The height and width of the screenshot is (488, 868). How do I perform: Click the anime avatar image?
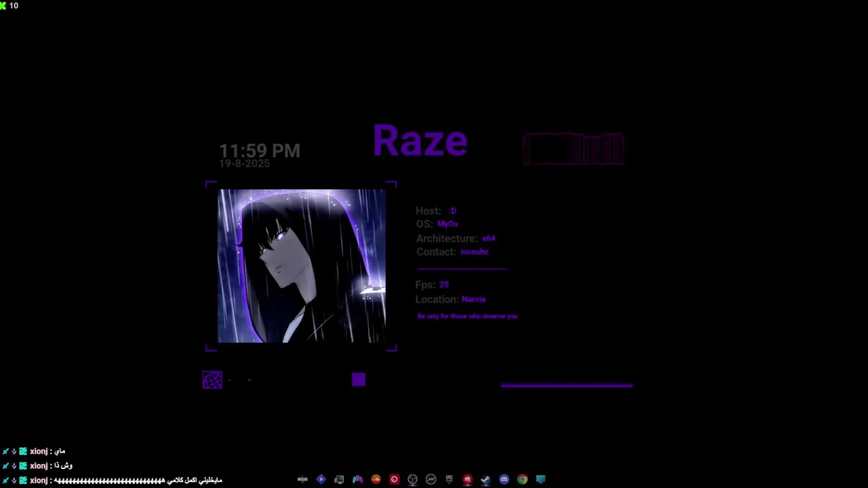(x=301, y=266)
